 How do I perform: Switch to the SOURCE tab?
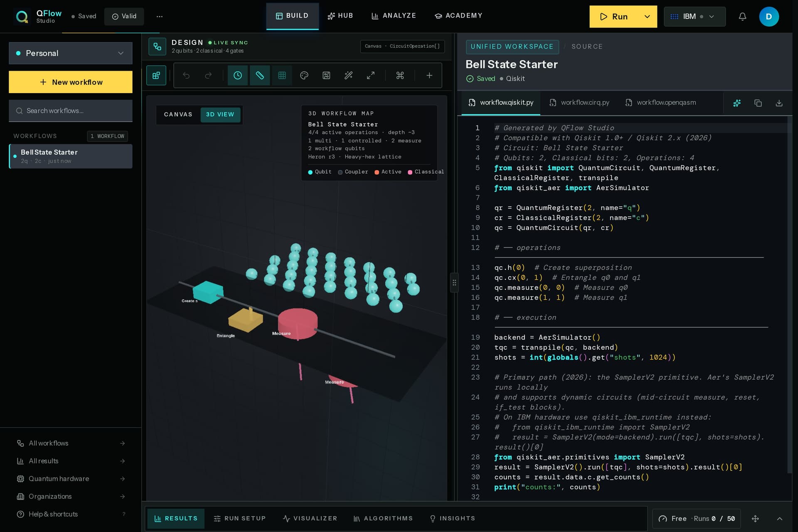click(x=587, y=47)
